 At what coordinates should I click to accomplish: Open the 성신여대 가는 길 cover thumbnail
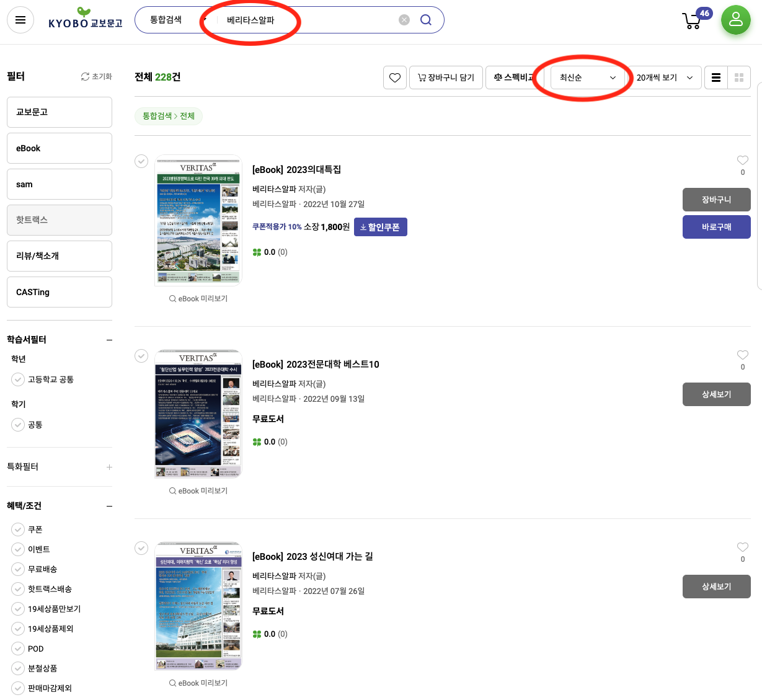(198, 606)
